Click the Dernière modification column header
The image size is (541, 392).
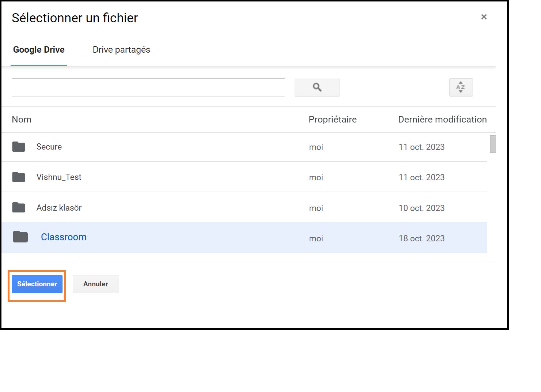click(x=442, y=120)
